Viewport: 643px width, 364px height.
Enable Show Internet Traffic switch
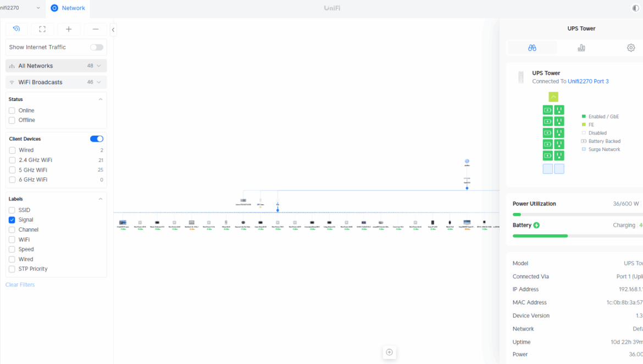coord(97,47)
